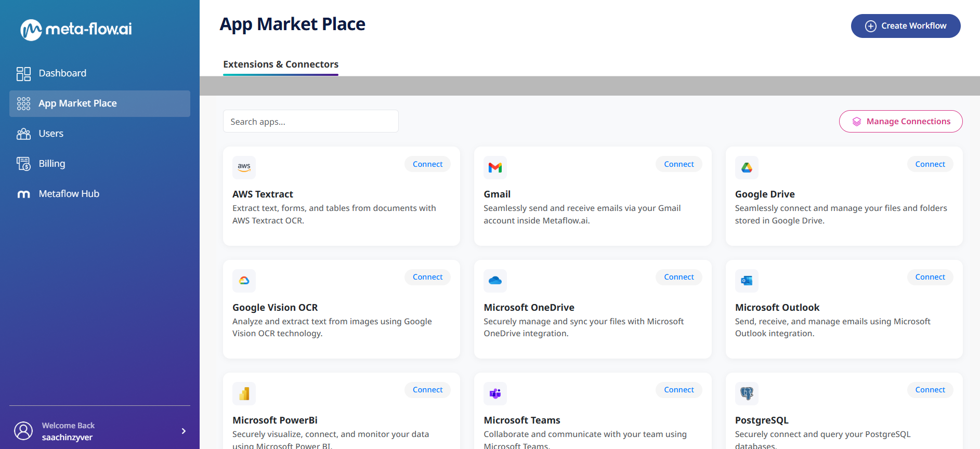
Task: Select the Gmail card title
Action: pos(497,194)
